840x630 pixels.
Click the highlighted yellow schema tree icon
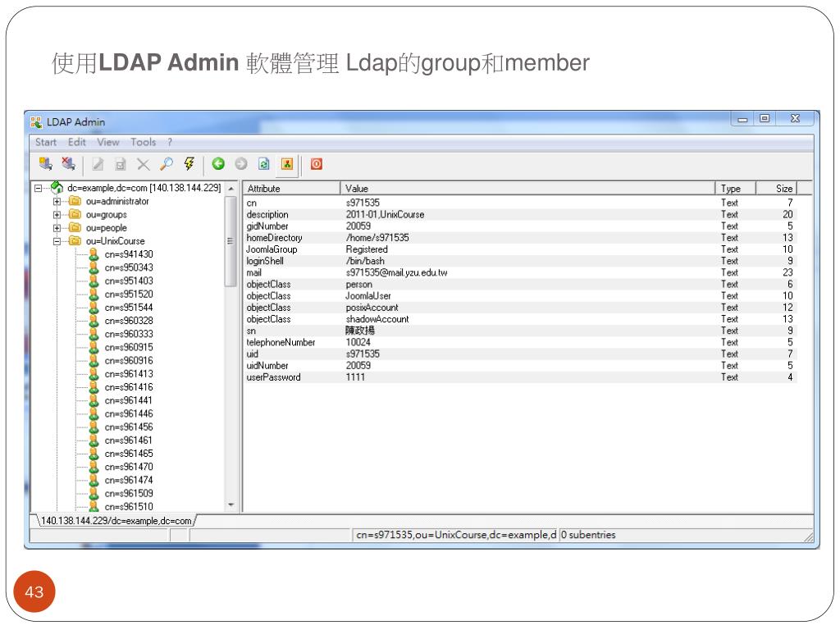pos(287,164)
